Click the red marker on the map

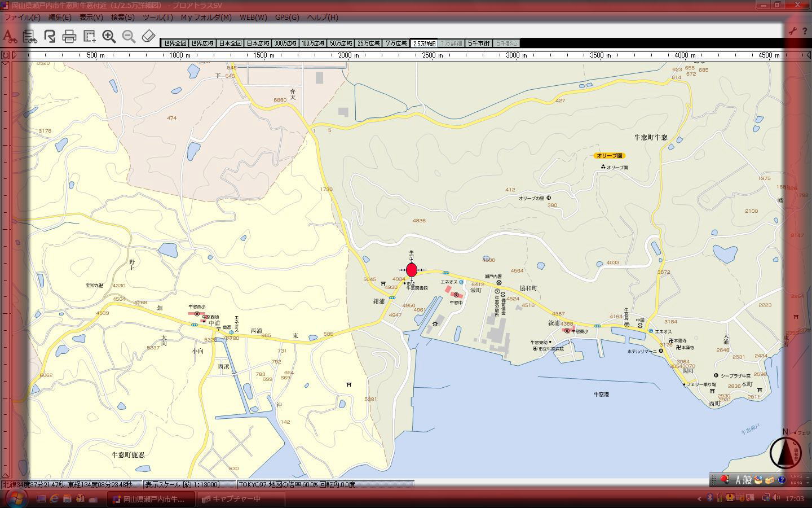pos(412,270)
